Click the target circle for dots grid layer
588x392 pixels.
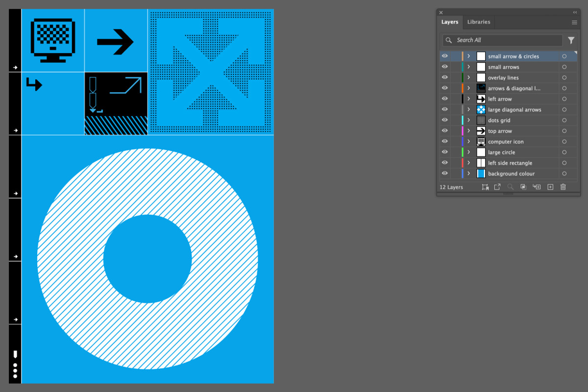[564, 121]
